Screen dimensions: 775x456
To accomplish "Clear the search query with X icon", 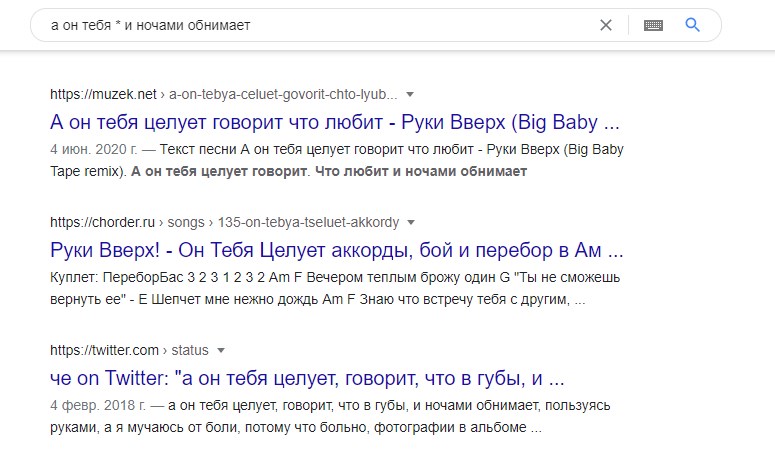I will (x=605, y=25).
